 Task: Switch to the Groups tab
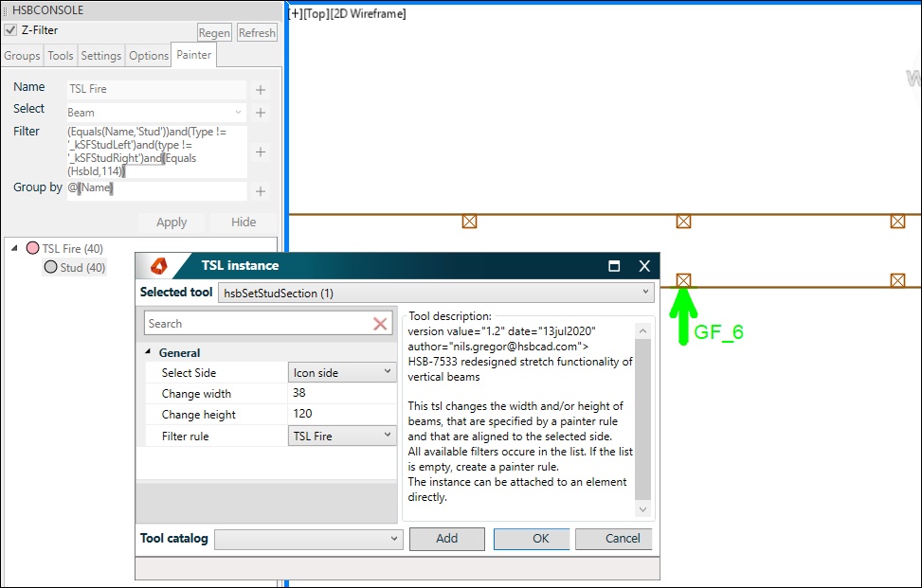(x=22, y=56)
